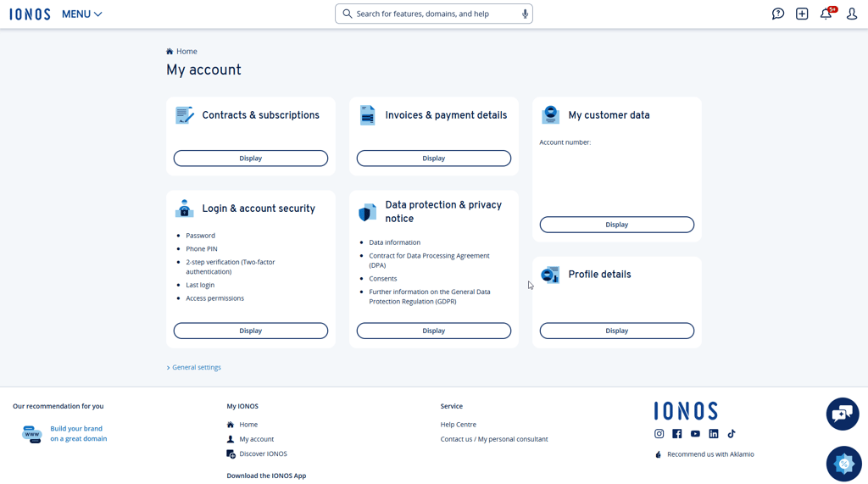This screenshot has height=484, width=868.
Task: Click the 'Phone PIN' list item
Action: click(202, 248)
